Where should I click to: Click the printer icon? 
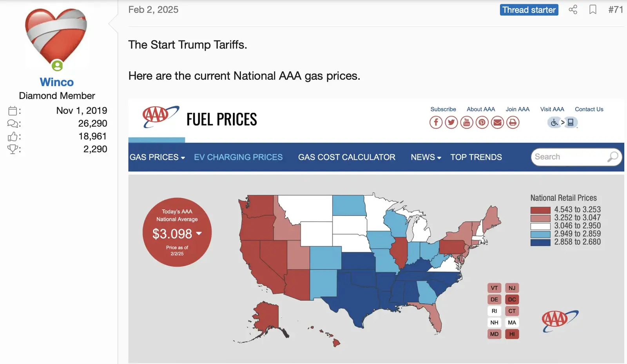[x=513, y=123]
